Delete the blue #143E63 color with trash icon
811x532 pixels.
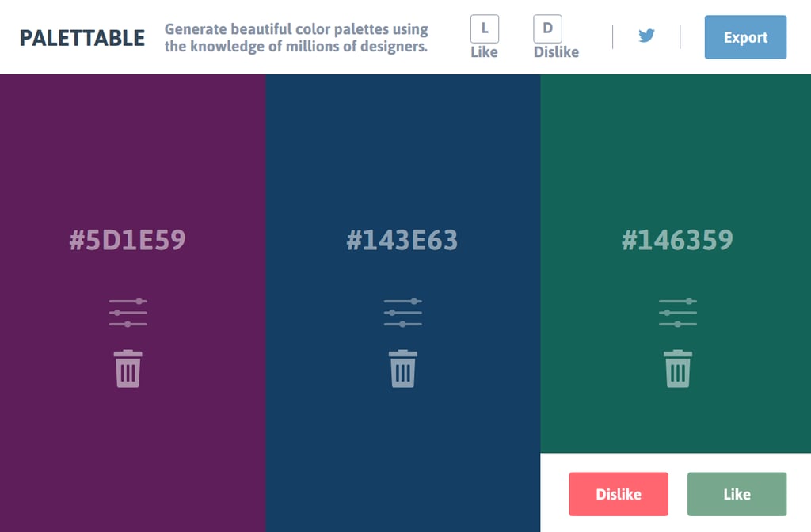(403, 369)
